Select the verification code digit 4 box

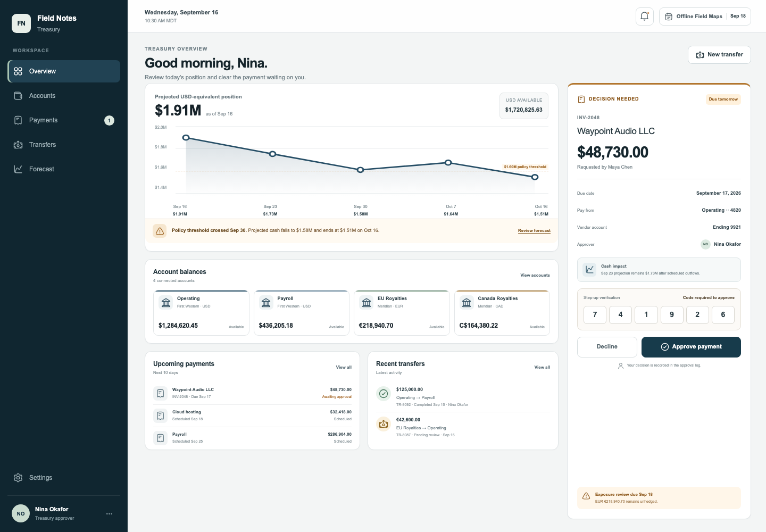(x=620, y=315)
